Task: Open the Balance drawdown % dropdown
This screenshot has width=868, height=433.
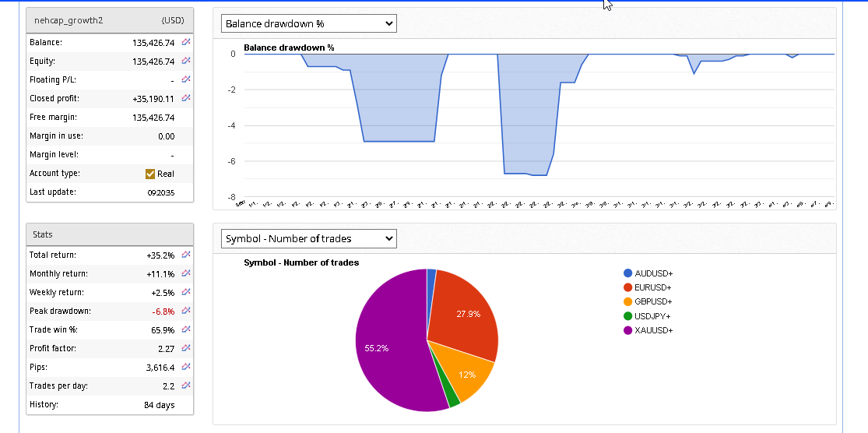Action: (x=308, y=23)
